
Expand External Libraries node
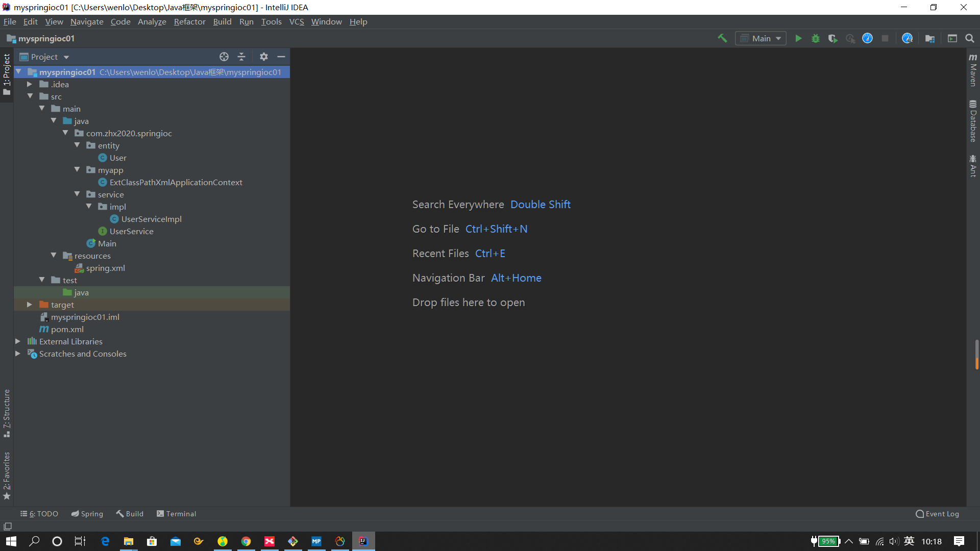[18, 341]
